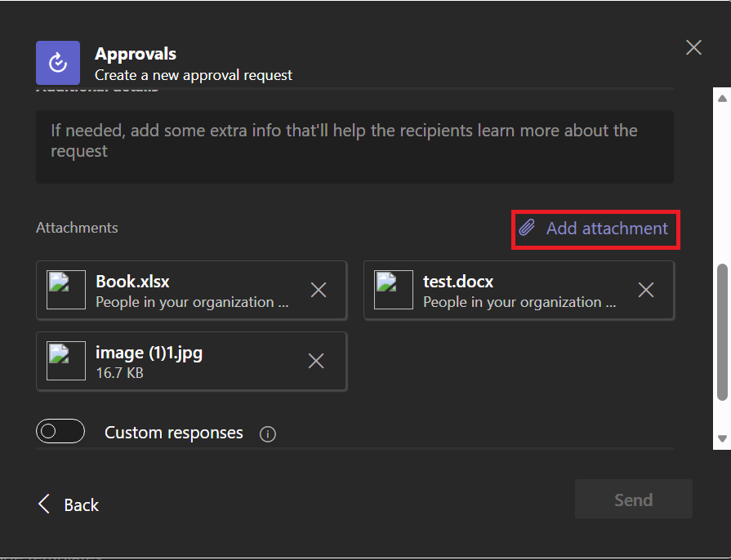Remove the test.docx attachment
Image resolution: width=731 pixels, height=560 pixels.
pyautogui.click(x=646, y=290)
